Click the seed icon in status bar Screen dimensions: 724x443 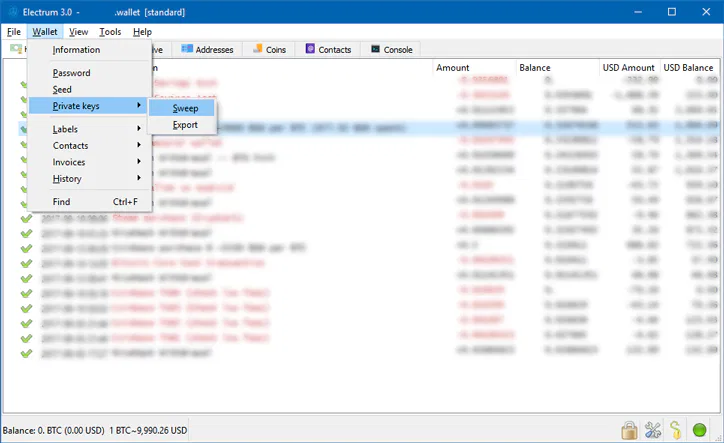pos(676,430)
